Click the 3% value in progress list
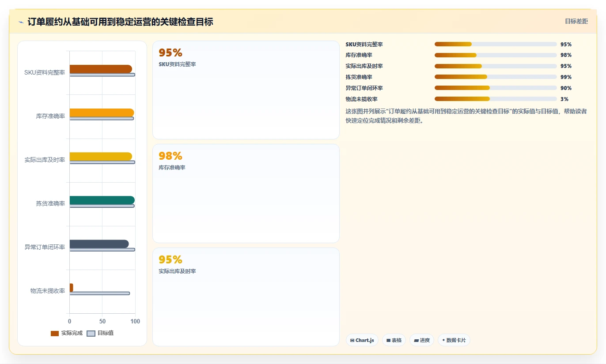Image resolution: width=606 pixels, height=364 pixels. coord(564,99)
